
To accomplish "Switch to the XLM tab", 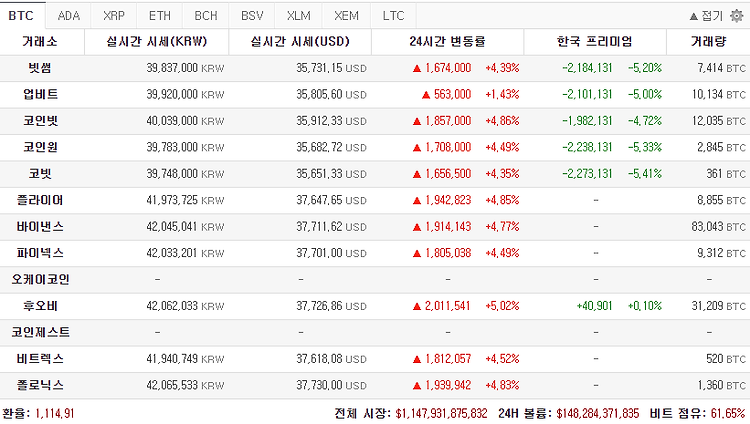I will click(x=298, y=16).
